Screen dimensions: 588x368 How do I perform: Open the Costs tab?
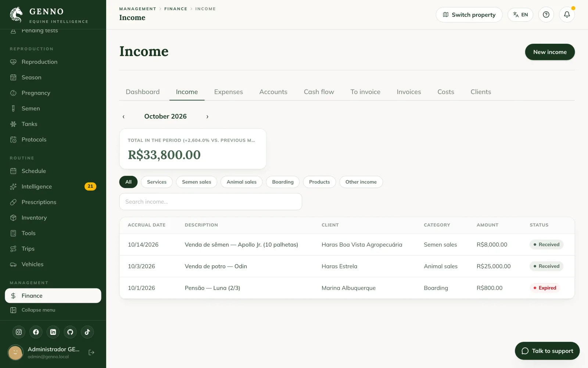[x=446, y=92]
